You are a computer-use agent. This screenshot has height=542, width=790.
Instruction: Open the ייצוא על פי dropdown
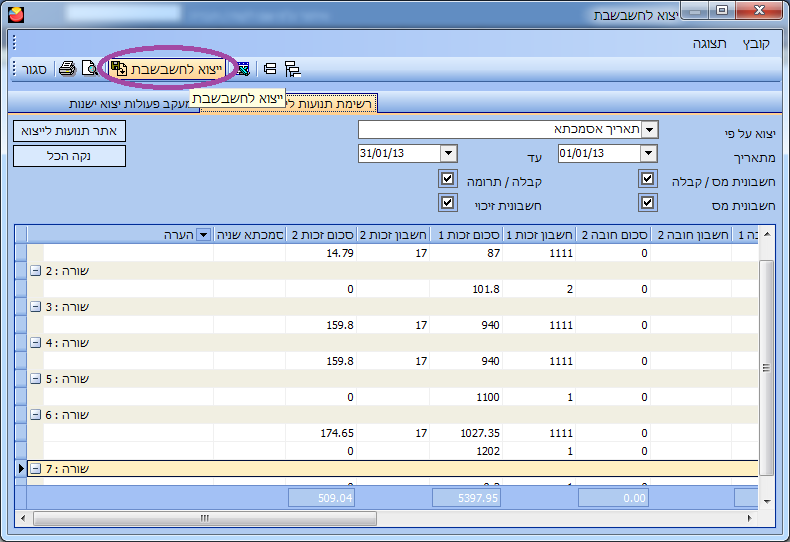[x=650, y=130]
